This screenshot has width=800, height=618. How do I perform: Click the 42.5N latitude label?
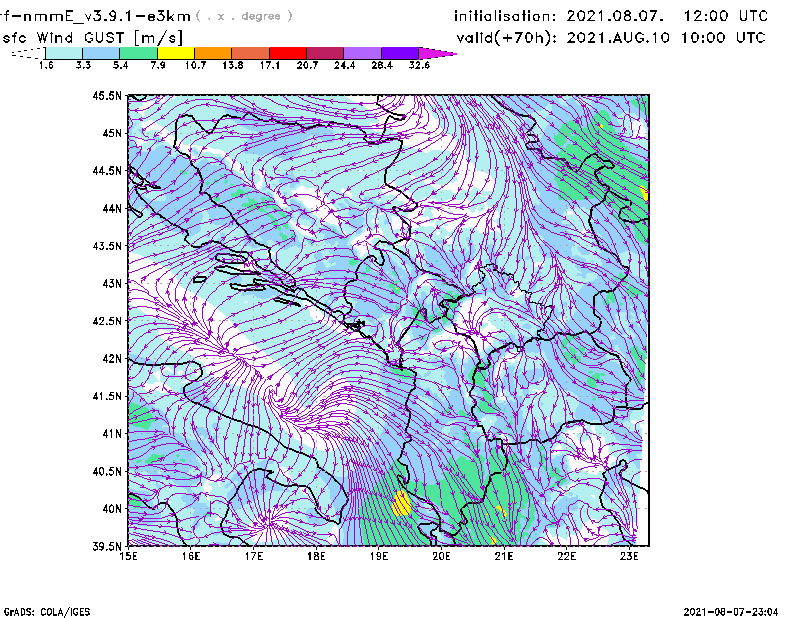coord(107,321)
